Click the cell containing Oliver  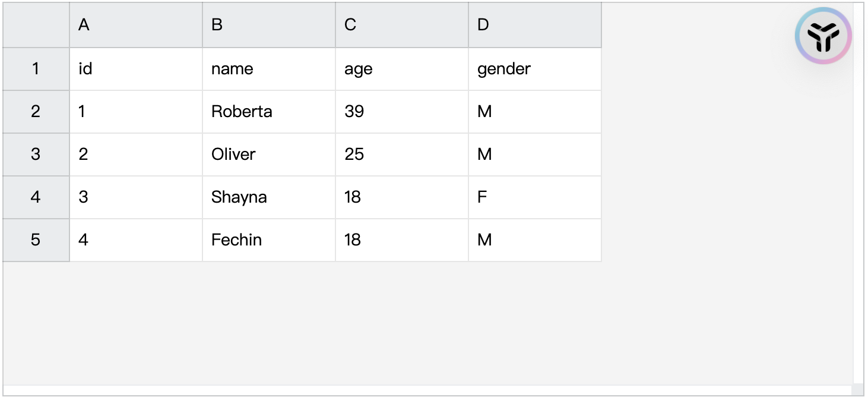point(269,155)
